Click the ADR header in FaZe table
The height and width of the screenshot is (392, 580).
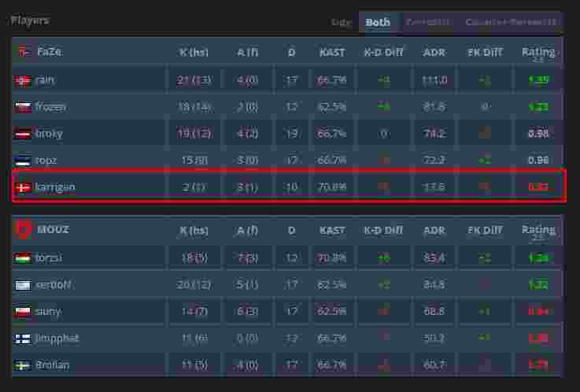434,52
